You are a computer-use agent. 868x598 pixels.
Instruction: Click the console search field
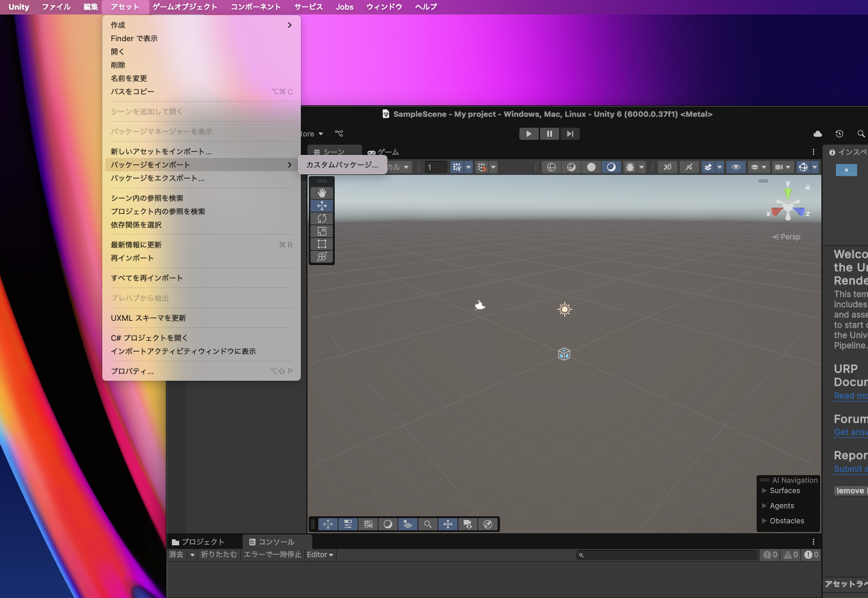coord(666,554)
